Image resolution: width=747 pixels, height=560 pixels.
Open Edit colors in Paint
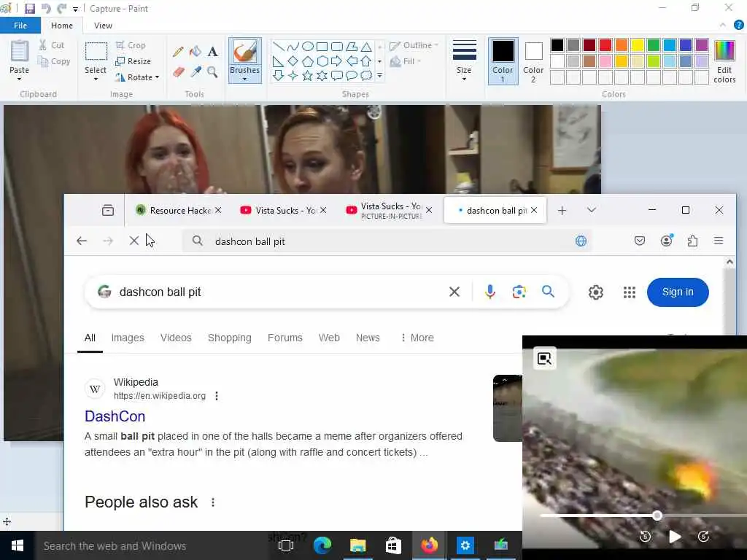coord(724,63)
